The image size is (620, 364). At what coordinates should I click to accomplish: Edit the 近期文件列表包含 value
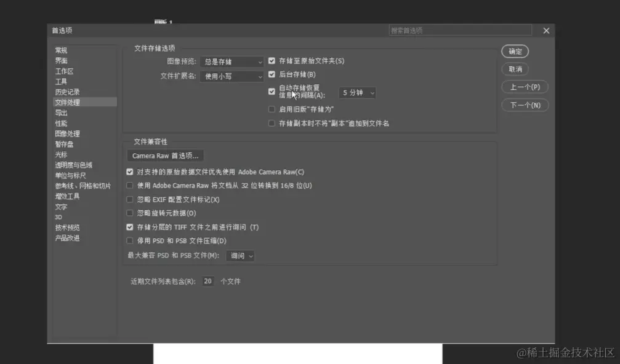pyautogui.click(x=207, y=280)
